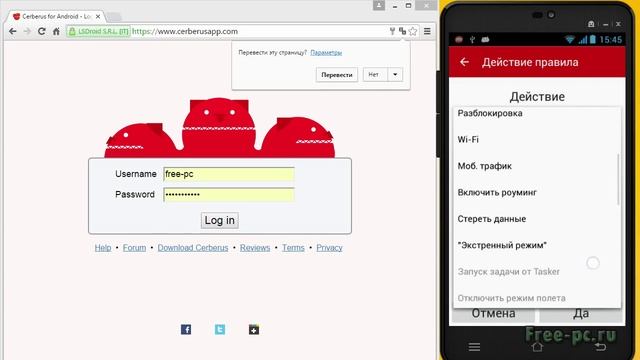Expand the translate popup dropdown arrow

coord(395,75)
